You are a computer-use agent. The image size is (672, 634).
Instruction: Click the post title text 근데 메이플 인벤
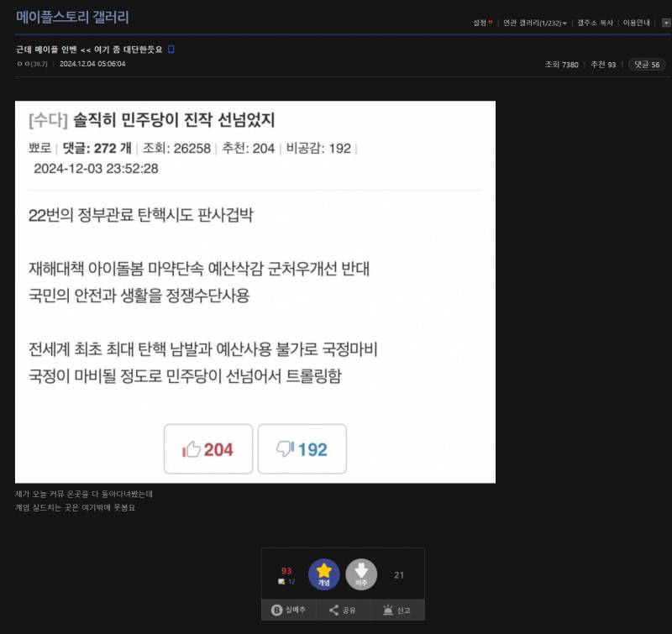tap(89, 50)
